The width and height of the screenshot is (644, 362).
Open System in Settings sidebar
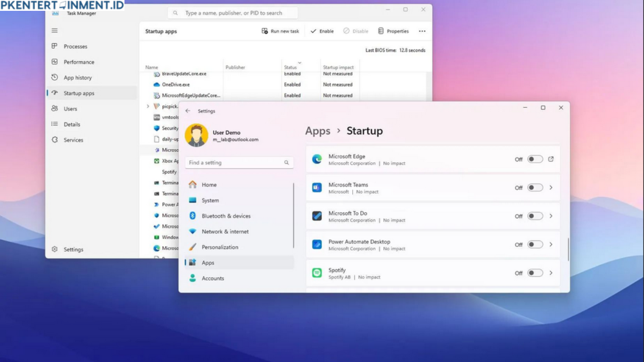pyautogui.click(x=239, y=200)
